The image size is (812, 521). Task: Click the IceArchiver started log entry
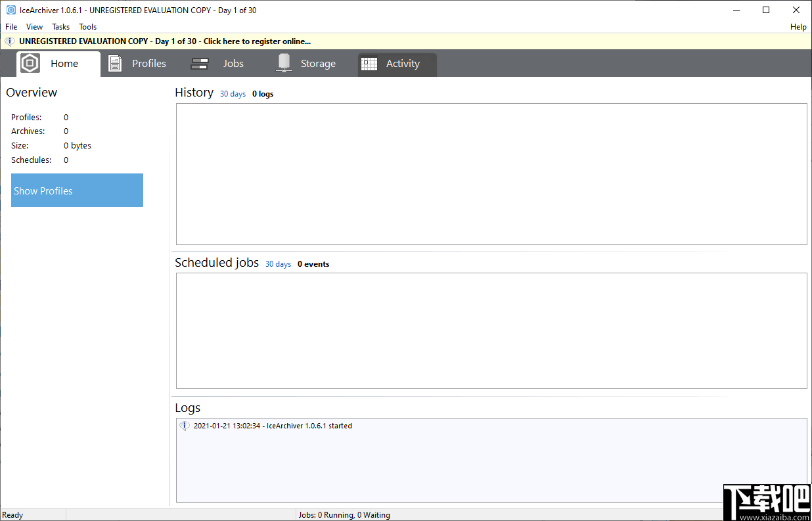(x=273, y=426)
